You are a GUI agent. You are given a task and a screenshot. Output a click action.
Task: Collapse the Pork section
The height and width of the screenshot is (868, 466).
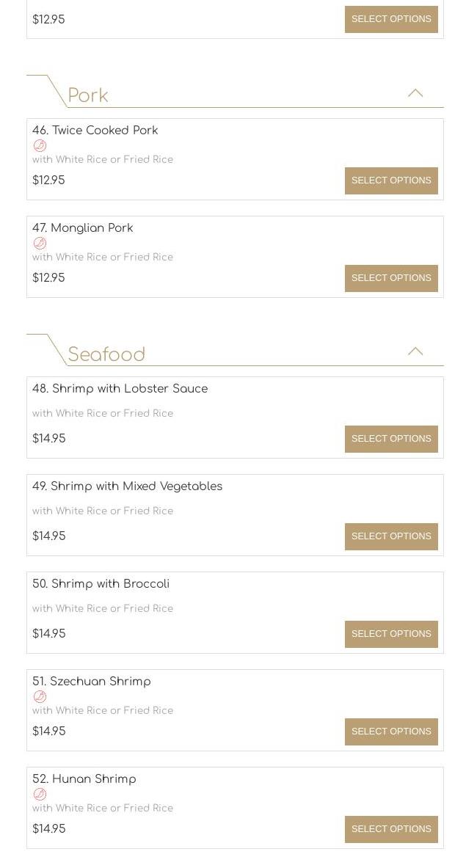click(415, 93)
